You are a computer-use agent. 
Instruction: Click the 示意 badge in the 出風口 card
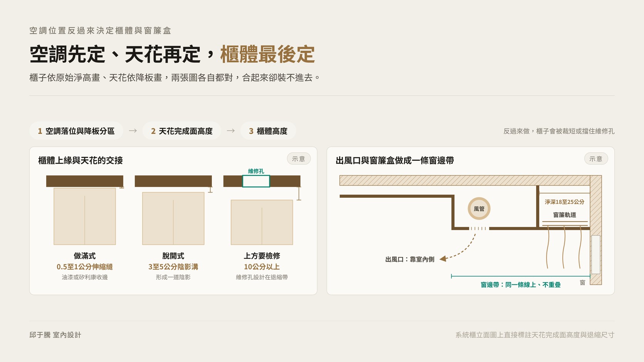[596, 158]
